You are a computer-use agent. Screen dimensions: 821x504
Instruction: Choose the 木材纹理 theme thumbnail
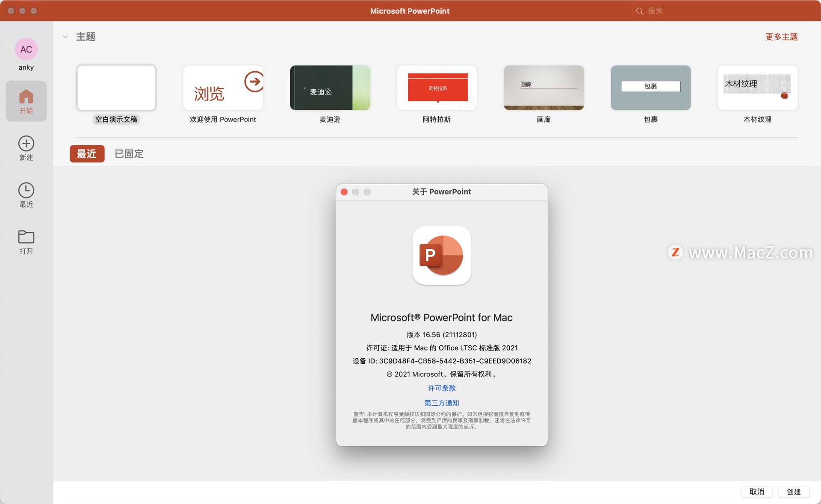coord(758,88)
